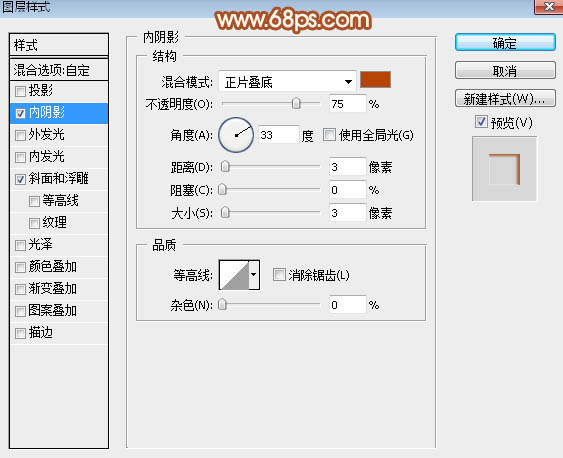Enable the 投影 drop shadow checkbox
This screenshot has width=563, height=458.
pos(20,92)
